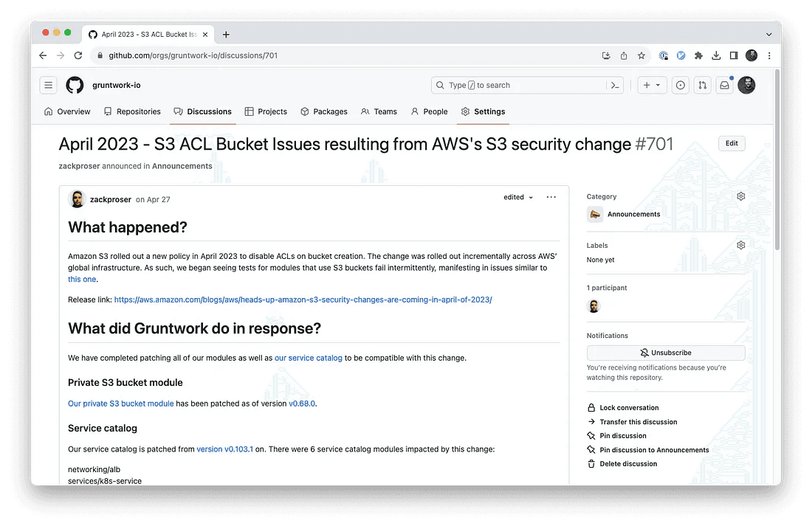Image resolution: width=812 pixels, height=526 pixels.
Task: Open the Create new plus dropdown
Action: point(652,85)
